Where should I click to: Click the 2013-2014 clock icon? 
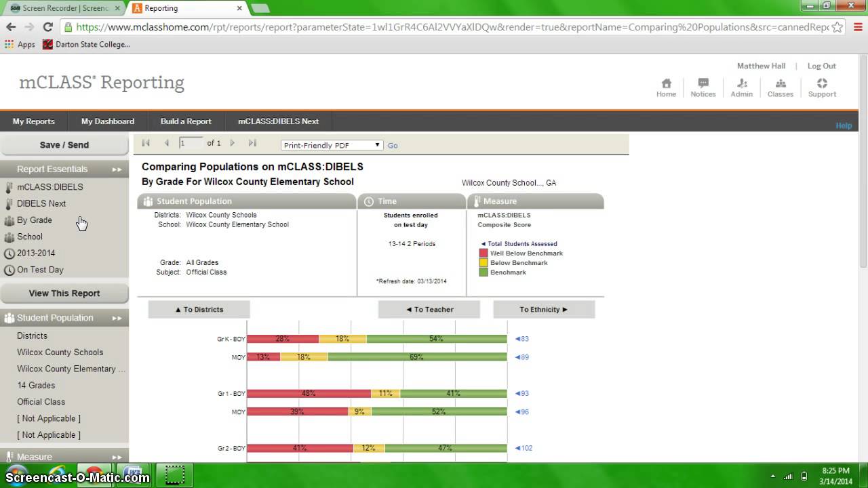[x=9, y=253]
